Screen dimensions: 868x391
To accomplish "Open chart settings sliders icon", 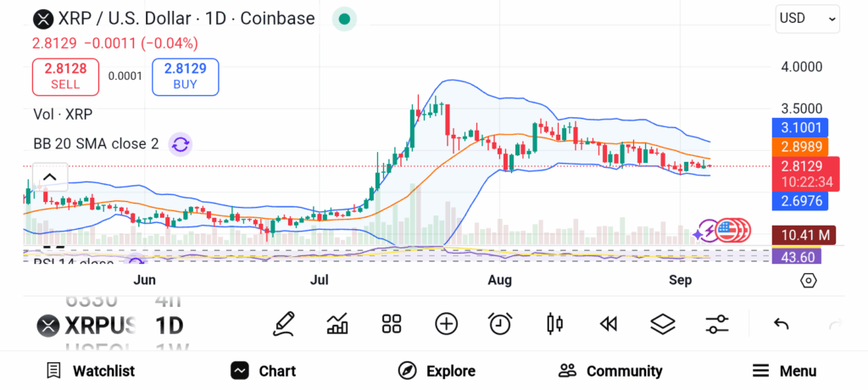I will click(x=717, y=323).
